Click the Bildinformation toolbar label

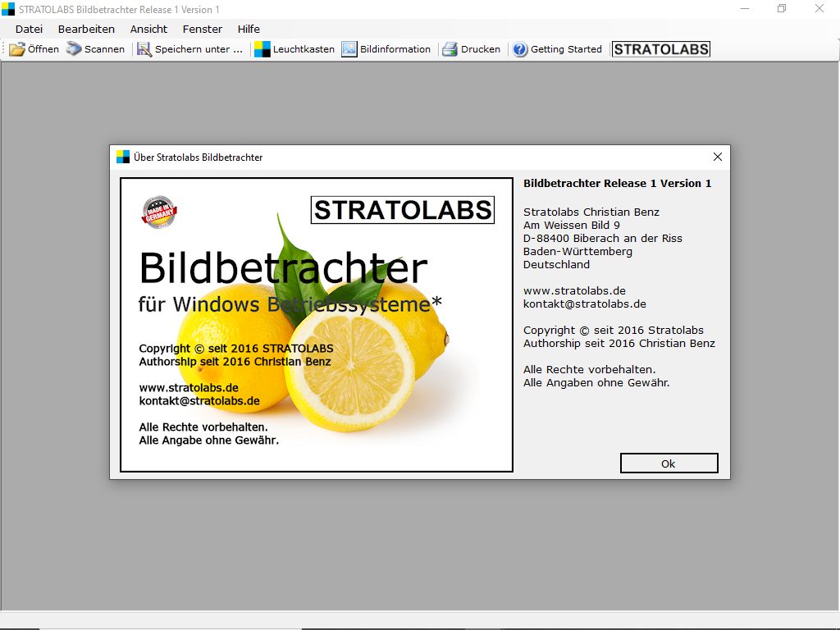click(x=395, y=49)
